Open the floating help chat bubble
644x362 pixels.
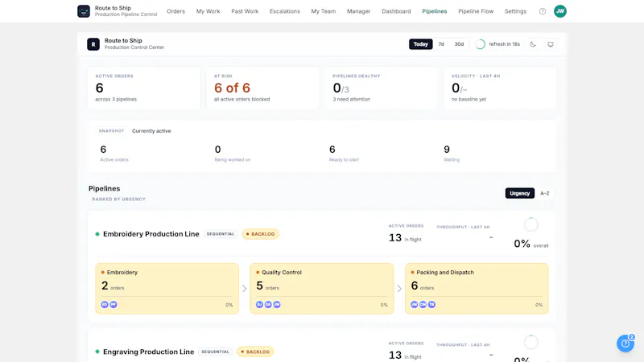click(x=625, y=343)
